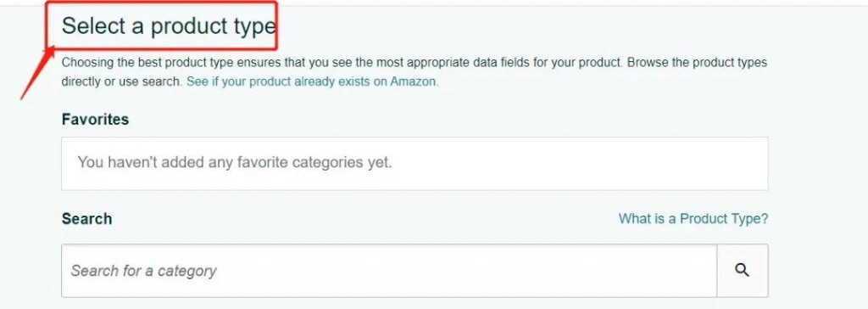Click the red arrow annotation
The image size is (868, 309).
tap(37, 74)
